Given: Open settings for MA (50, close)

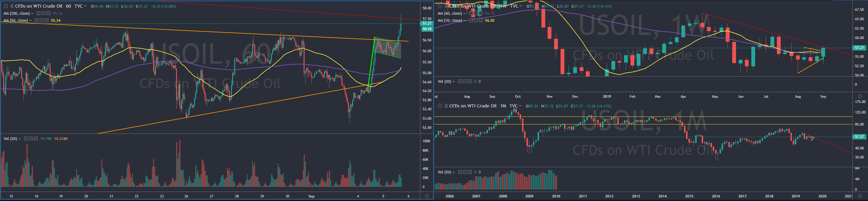Looking at the screenshot, I should click(42, 21).
